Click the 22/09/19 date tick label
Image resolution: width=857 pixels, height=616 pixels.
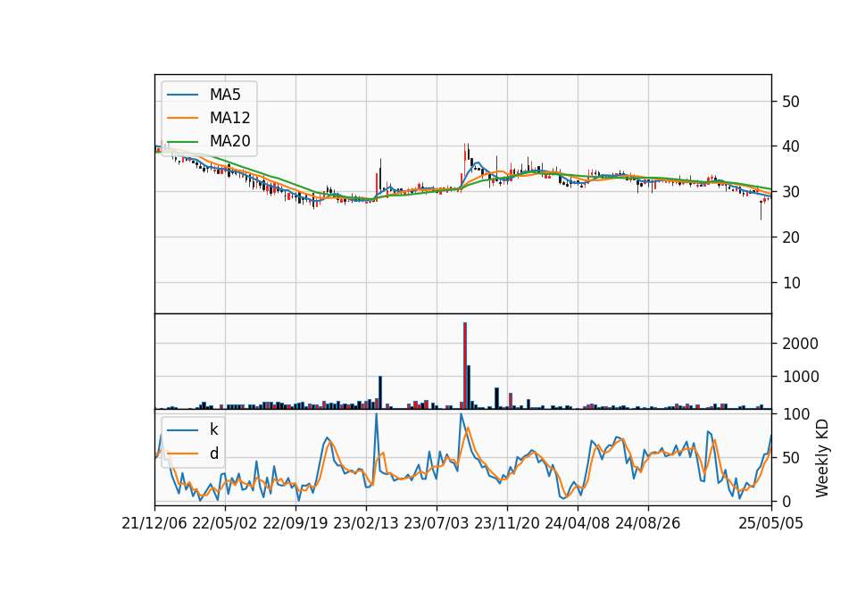[295, 523]
